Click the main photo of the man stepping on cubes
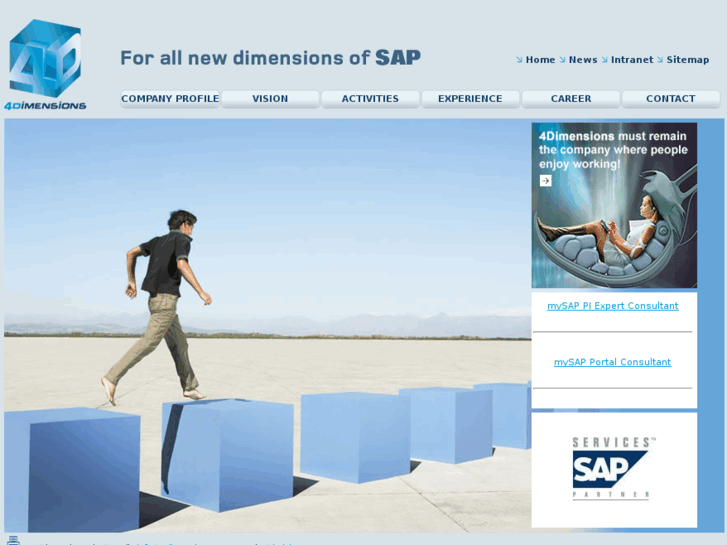Viewport: 727px width, 545px height. 268,325
